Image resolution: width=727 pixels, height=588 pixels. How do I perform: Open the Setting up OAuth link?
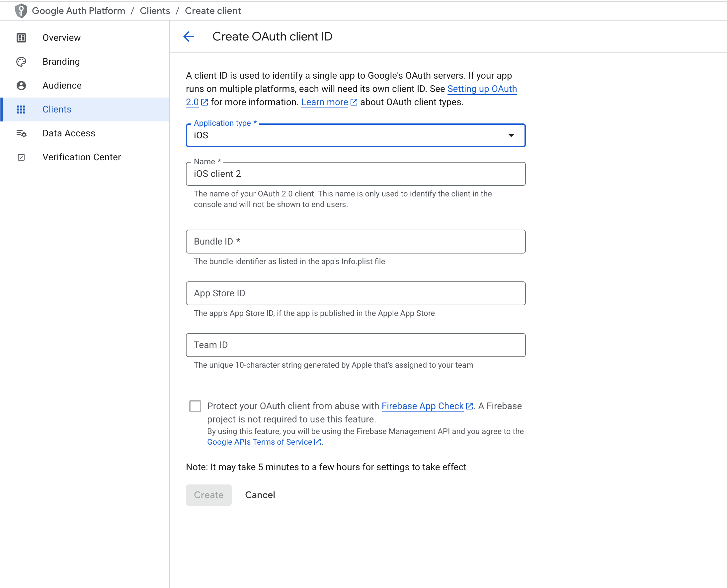(x=482, y=89)
